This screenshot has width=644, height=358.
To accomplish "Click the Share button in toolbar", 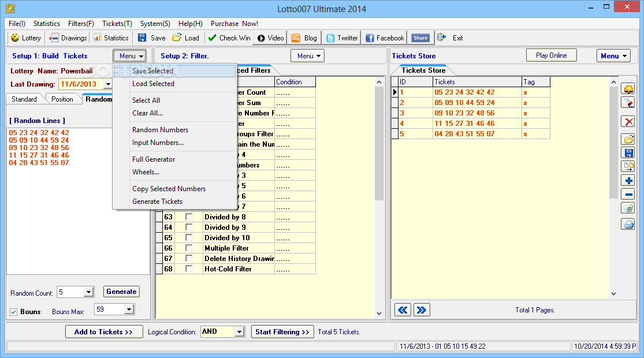I will [x=420, y=38].
